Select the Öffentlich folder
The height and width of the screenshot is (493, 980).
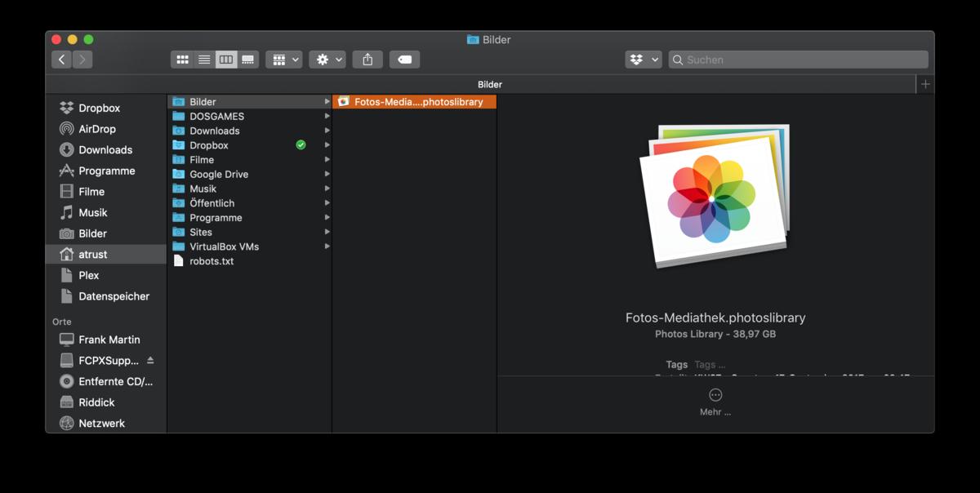(250, 203)
